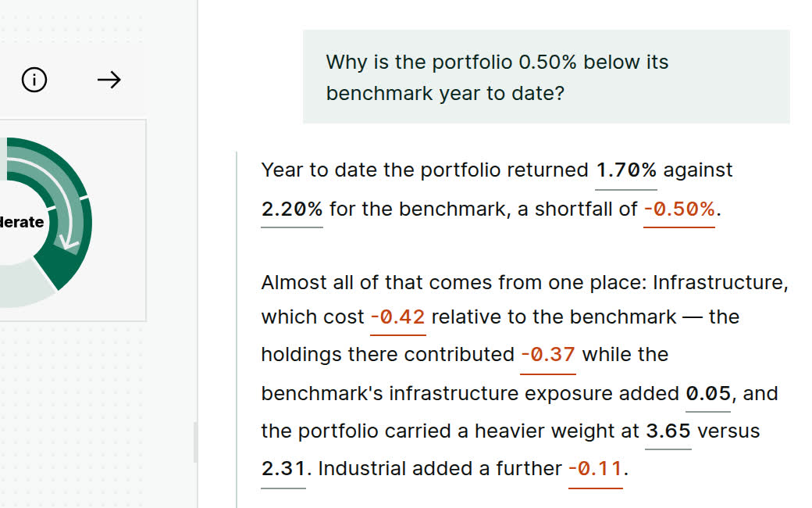Click the gauge chart card
Image resolution: width=812 pixels, height=508 pixels.
tap(73, 220)
